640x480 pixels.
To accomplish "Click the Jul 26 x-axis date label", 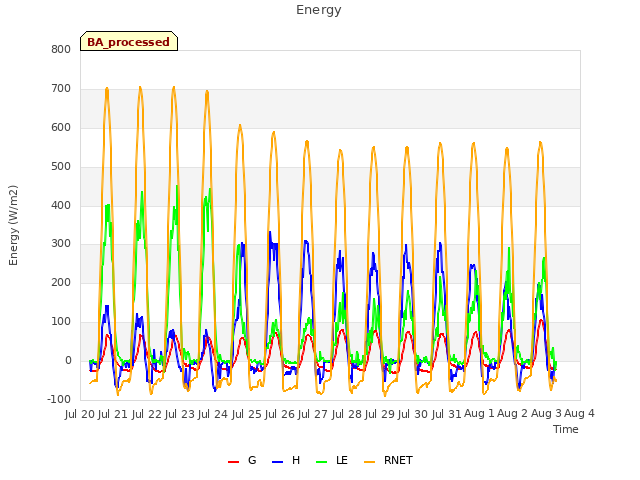I will 280,414.
